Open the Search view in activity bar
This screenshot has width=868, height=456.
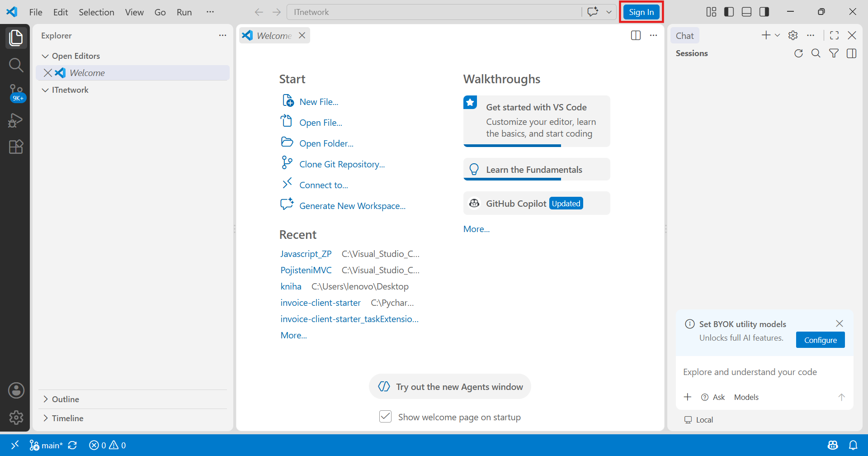[16, 65]
